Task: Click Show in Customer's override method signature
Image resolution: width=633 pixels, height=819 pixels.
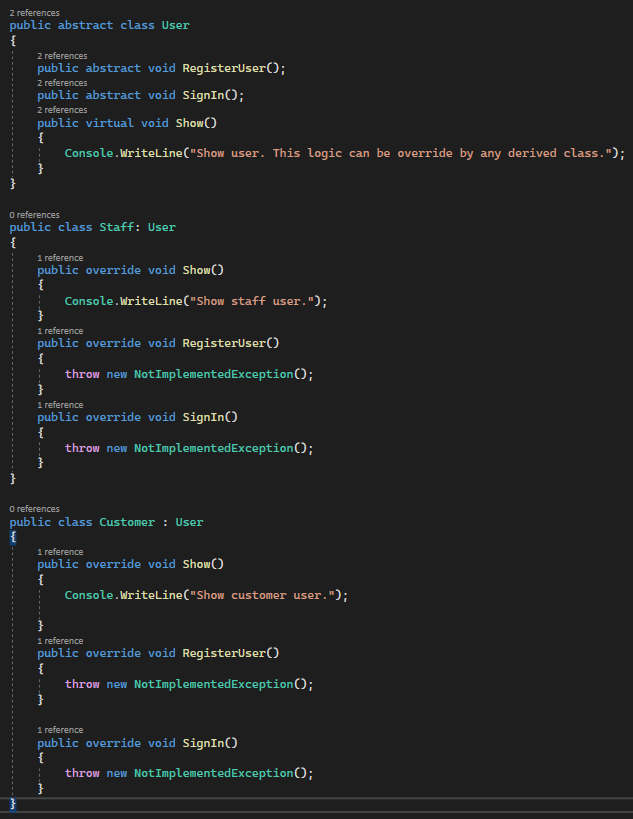Action: coord(196,565)
